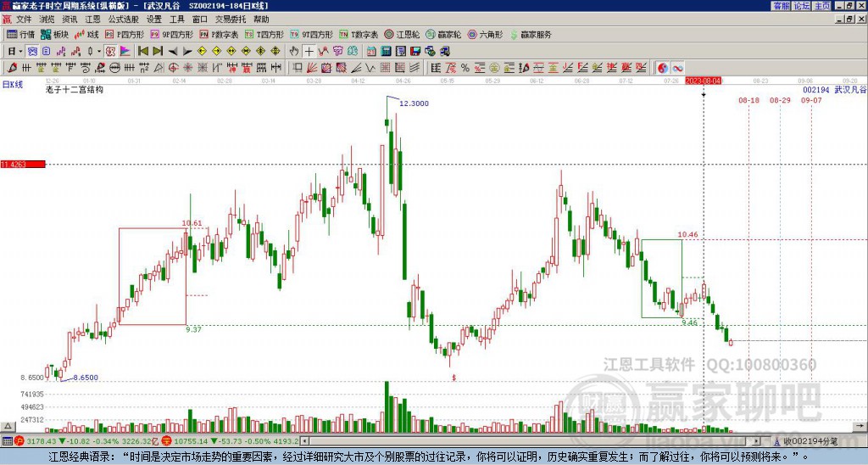Click the 论坛 forum link

[802, 6]
